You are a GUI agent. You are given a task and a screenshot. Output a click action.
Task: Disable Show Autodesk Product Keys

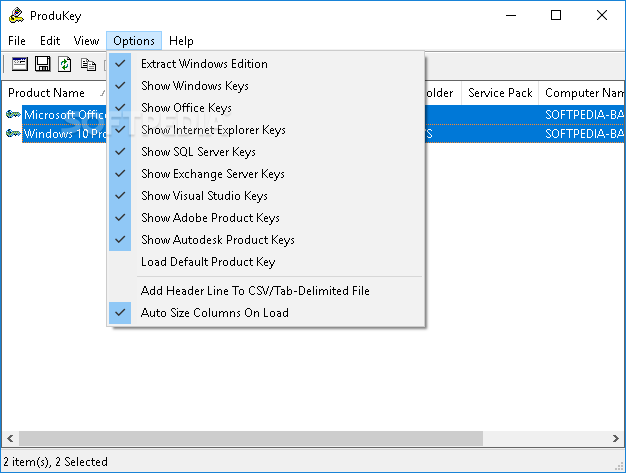coord(266,239)
